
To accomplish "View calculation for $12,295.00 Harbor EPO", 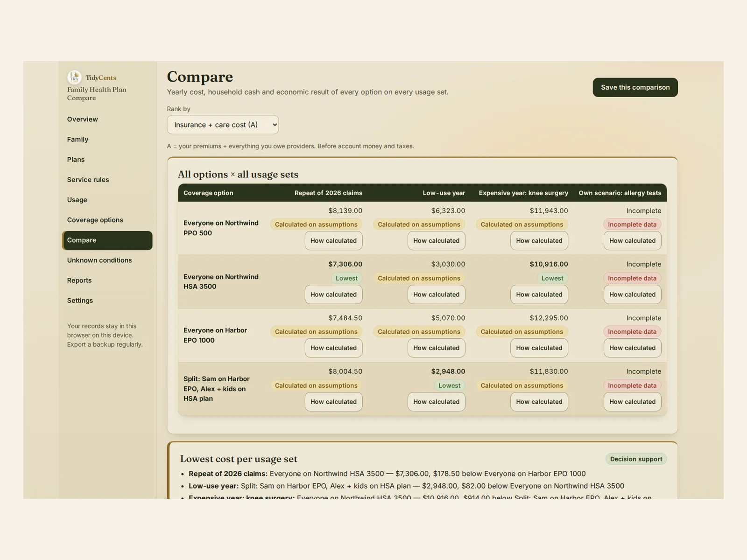I will pyautogui.click(x=539, y=348).
